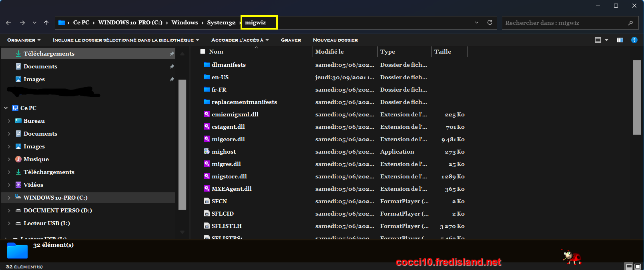Click the search magnifier icon

click(x=630, y=23)
